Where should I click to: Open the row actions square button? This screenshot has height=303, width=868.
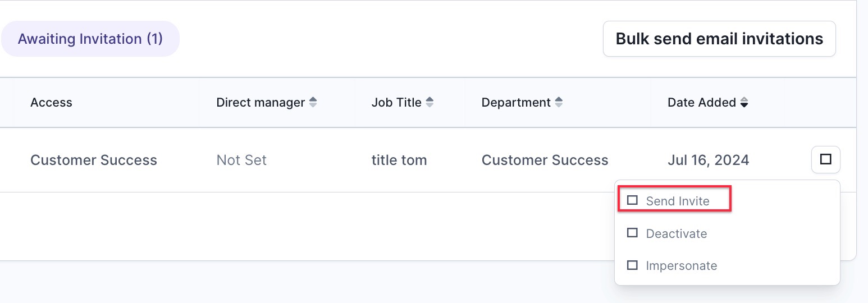(825, 159)
